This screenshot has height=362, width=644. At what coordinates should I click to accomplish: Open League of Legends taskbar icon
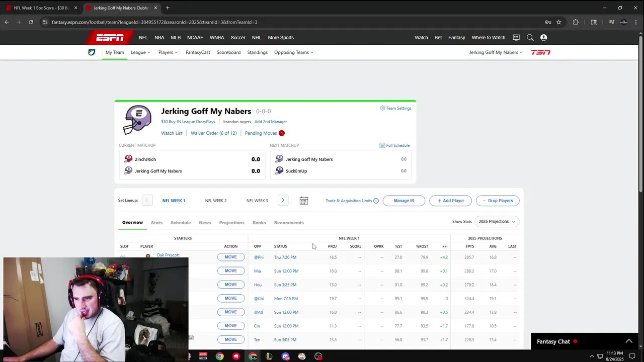pos(269,356)
